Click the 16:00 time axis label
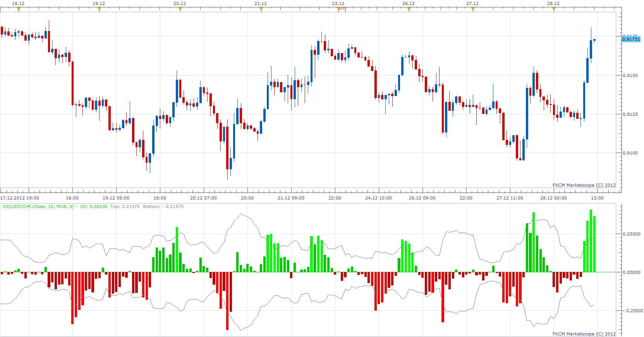The width and height of the screenshot is (644, 337). pos(72,198)
